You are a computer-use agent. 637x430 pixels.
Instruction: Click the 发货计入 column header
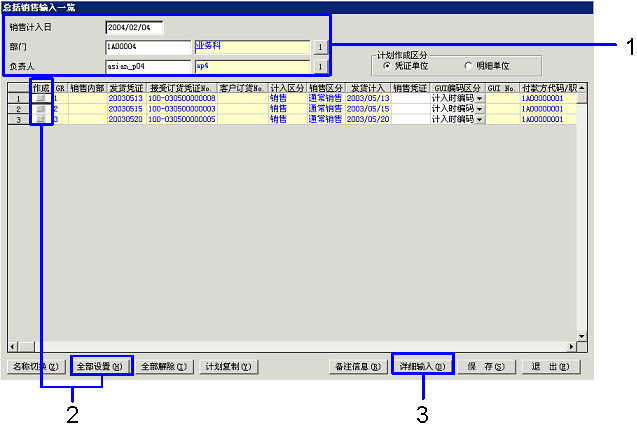(x=368, y=88)
